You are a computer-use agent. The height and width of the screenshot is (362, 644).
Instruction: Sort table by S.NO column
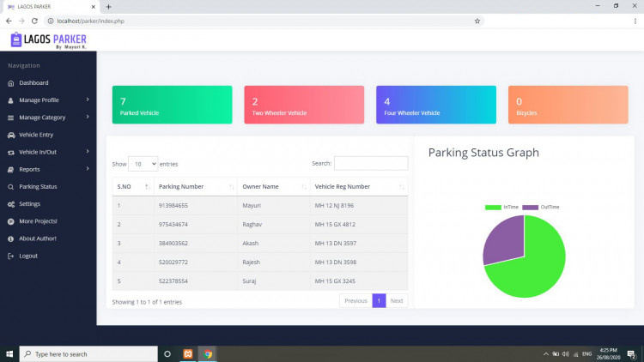131,186
